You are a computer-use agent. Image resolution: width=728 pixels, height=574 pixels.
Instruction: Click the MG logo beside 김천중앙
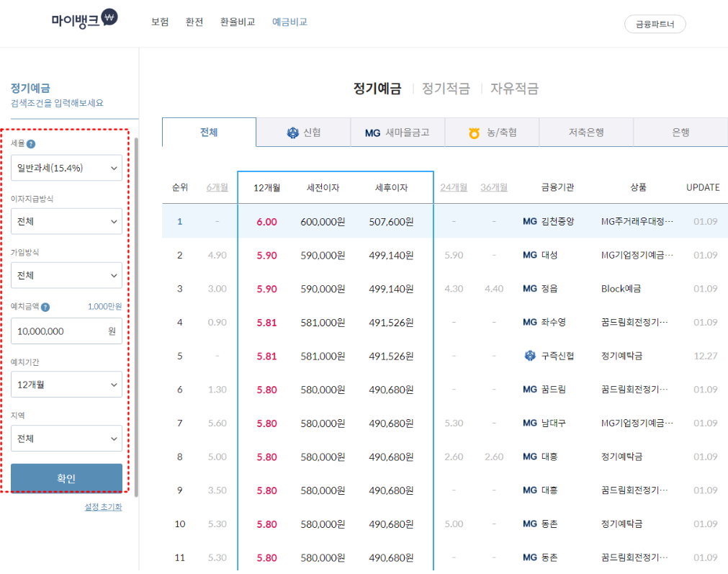tap(530, 222)
